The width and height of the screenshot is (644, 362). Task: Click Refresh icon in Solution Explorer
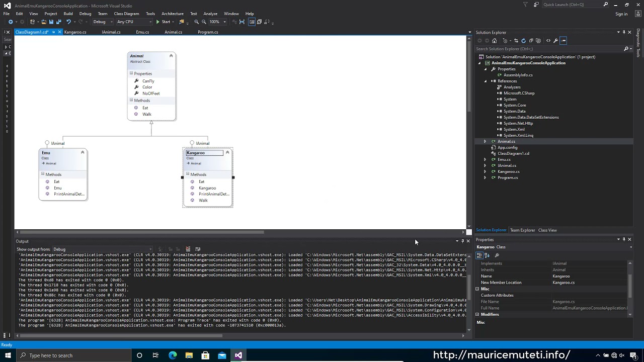click(x=524, y=41)
